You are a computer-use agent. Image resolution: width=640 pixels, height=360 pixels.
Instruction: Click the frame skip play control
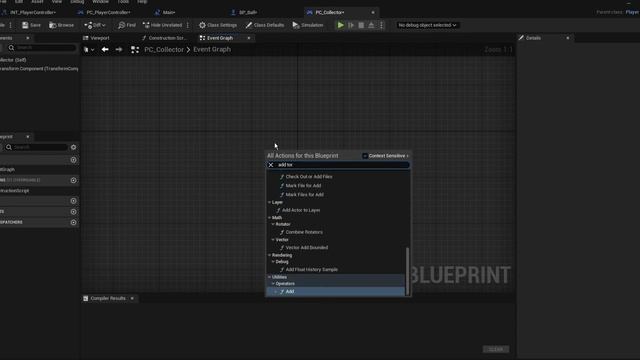pyautogui.click(x=351, y=25)
